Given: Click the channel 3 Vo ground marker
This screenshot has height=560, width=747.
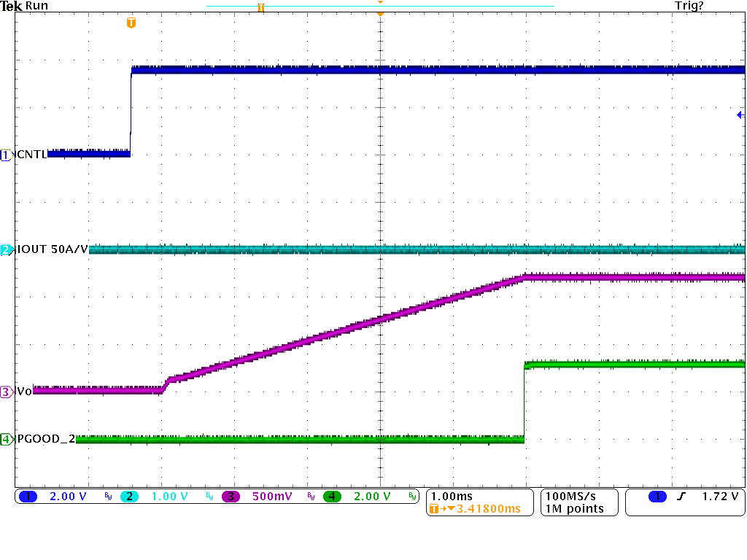Looking at the screenshot, I should 7,392.
